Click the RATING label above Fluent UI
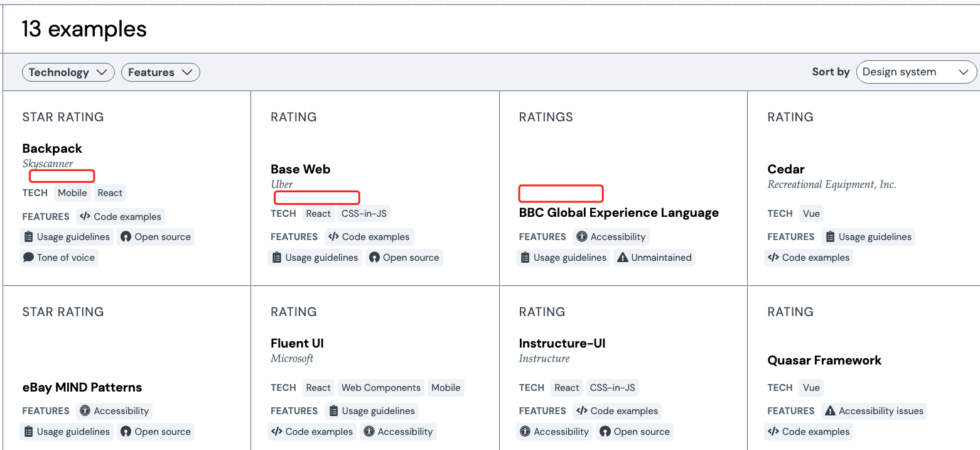The height and width of the screenshot is (450, 980). pos(294,312)
